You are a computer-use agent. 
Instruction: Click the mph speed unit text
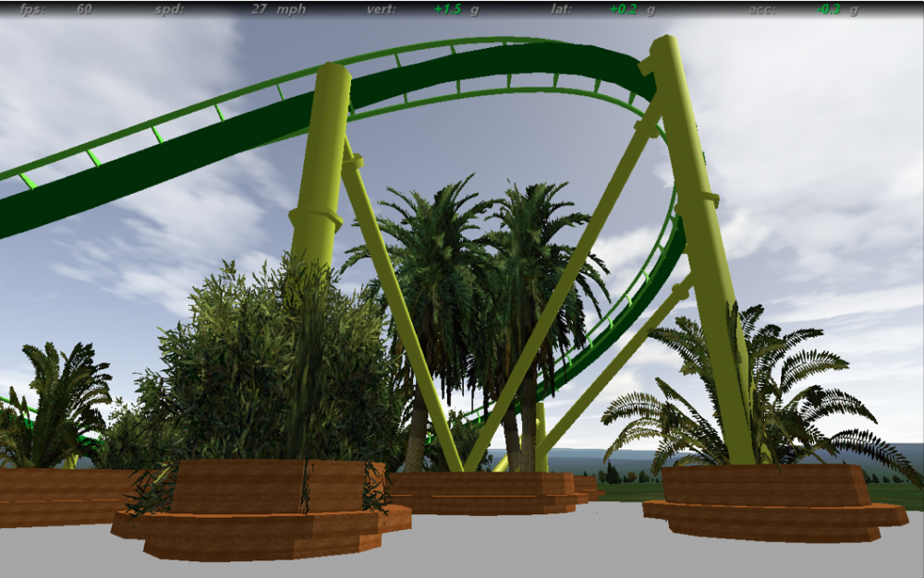click(291, 9)
